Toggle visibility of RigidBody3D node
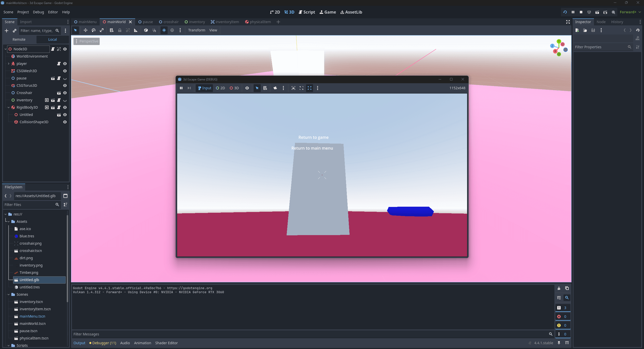Screen dimensions: 644x349 65,107
